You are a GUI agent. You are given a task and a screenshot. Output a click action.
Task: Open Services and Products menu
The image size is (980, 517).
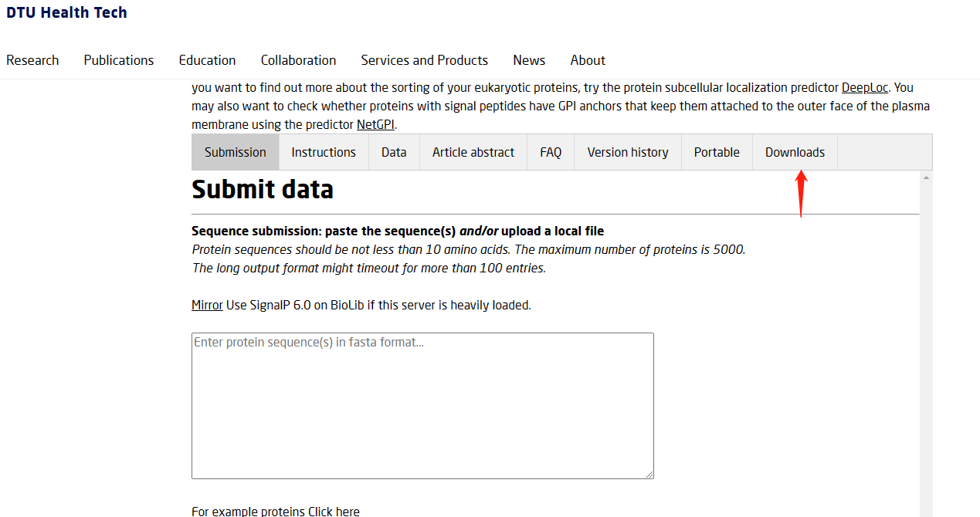424,60
